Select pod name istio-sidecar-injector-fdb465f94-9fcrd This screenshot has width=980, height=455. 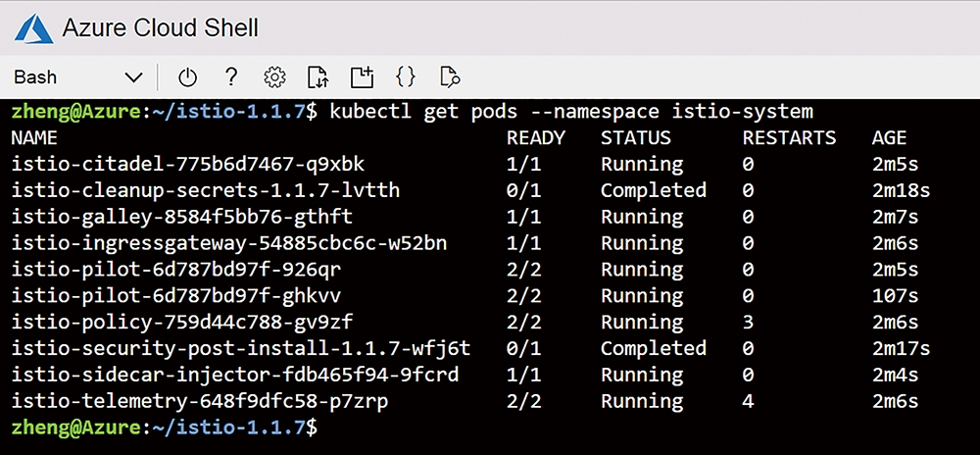point(235,375)
